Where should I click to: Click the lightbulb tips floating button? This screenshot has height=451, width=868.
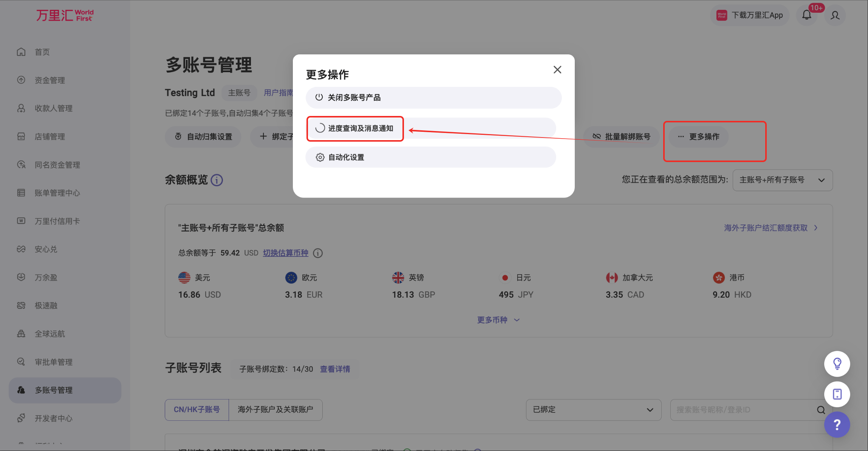click(837, 364)
